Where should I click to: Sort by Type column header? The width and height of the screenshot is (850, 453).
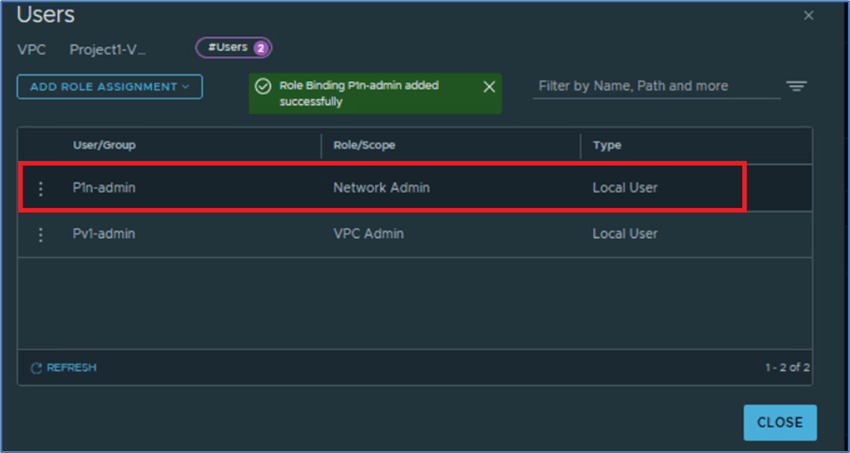coord(607,145)
